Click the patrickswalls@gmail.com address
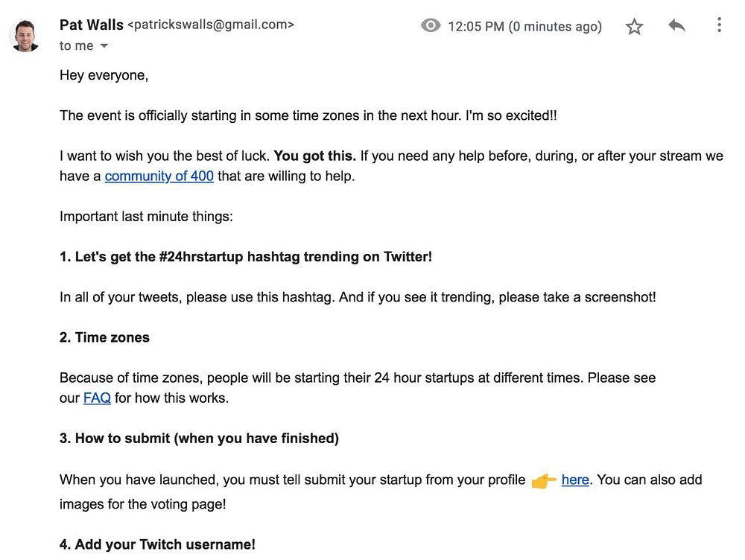This screenshot has height=560, width=745. point(211,25)
